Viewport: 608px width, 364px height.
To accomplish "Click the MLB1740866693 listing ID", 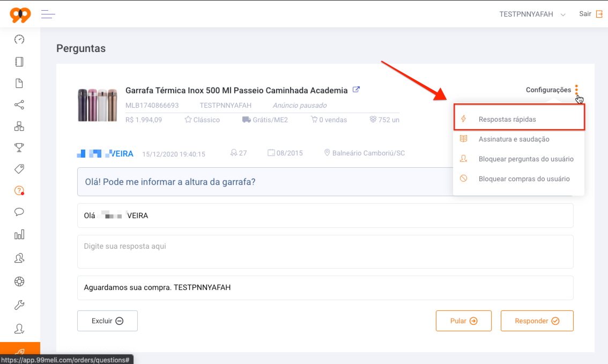I will click(152, 106).
